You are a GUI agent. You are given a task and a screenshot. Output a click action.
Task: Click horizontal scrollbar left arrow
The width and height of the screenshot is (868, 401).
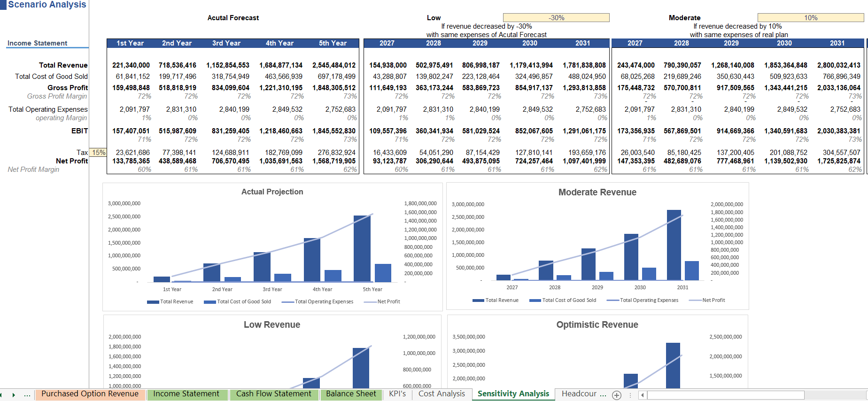point(642,395)
